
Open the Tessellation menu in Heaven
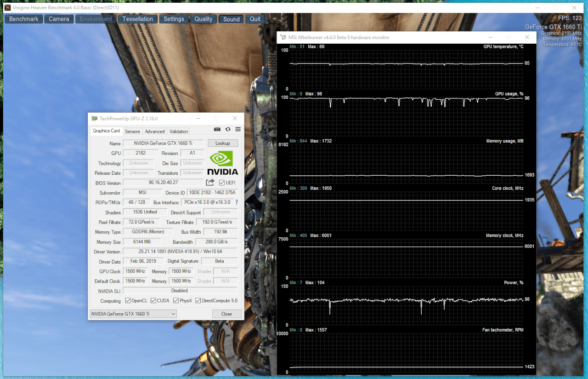pos(138,19)
